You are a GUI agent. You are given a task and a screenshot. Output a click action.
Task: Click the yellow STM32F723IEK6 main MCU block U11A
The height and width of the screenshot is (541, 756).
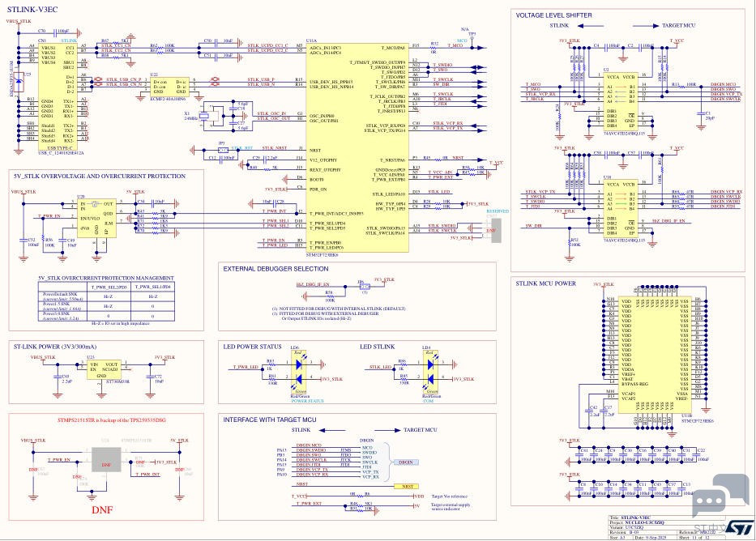click(358, 147)
